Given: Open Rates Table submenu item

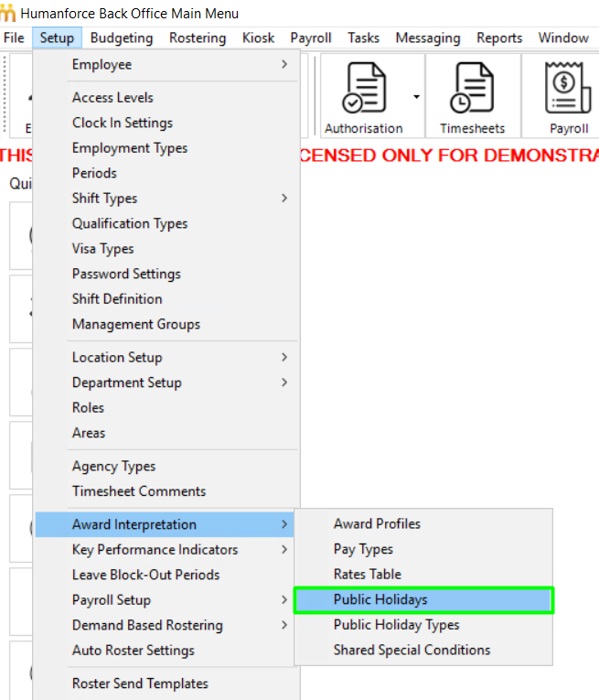Looking at the screenshot, I should coord(423,574).
